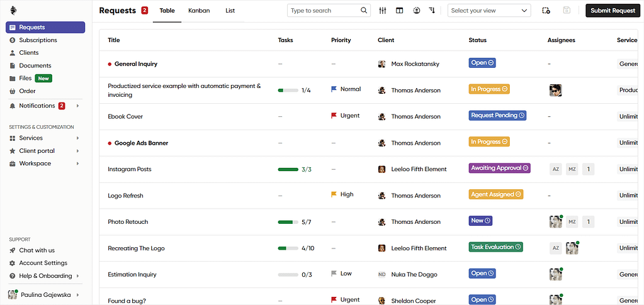Switch to the Kanban tab
This screenshot has height=305, width=644.
pos(199,11)
